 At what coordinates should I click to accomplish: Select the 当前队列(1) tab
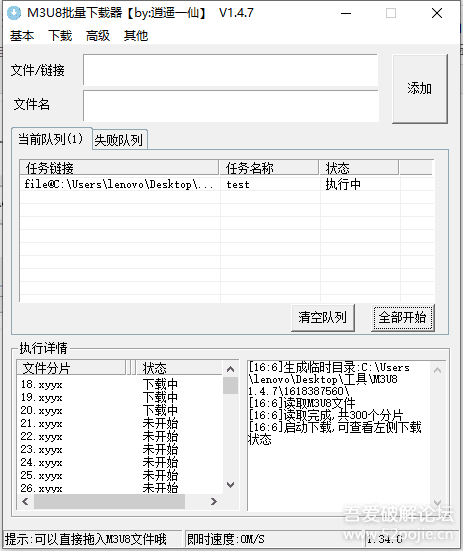tap(51, 139)
